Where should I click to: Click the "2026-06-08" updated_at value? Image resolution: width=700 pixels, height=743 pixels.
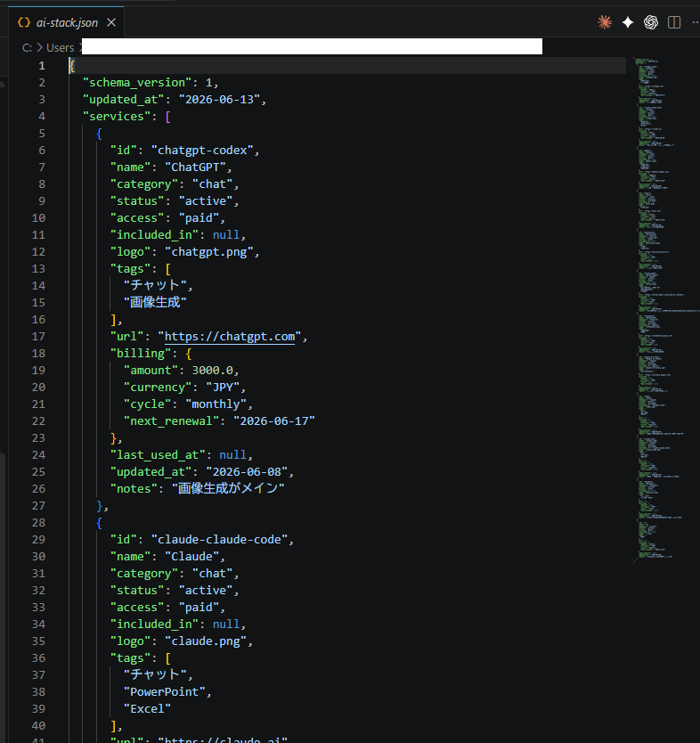coord(247,472)
